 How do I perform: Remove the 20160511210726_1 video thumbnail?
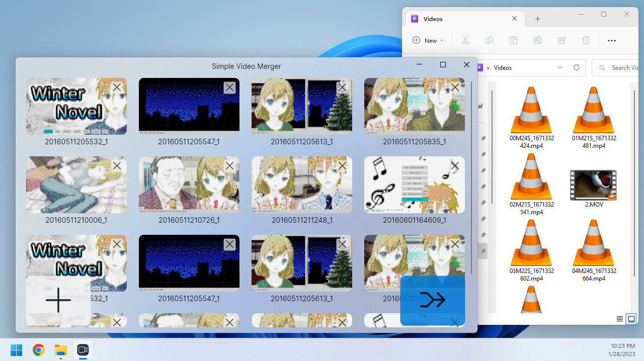(x=229, y=165)
